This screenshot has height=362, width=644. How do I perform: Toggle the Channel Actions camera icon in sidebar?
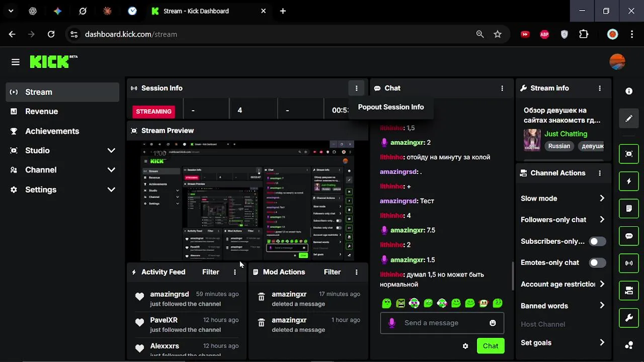coord(629,291)
